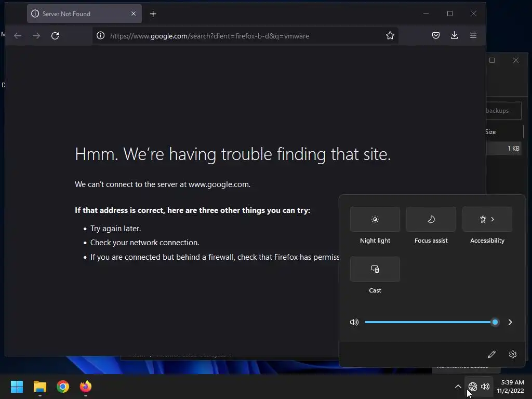Toggle Night light quick setting

tap(375, 219)
